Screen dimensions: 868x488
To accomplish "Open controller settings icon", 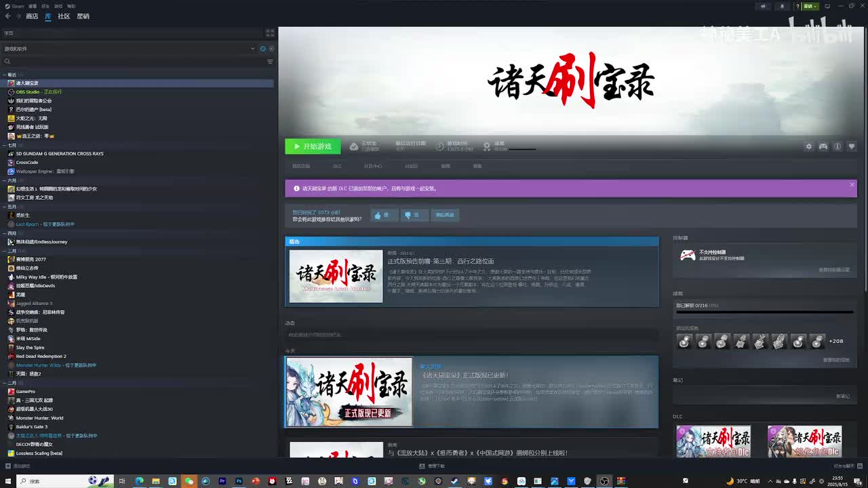I will tap(823, 146).
